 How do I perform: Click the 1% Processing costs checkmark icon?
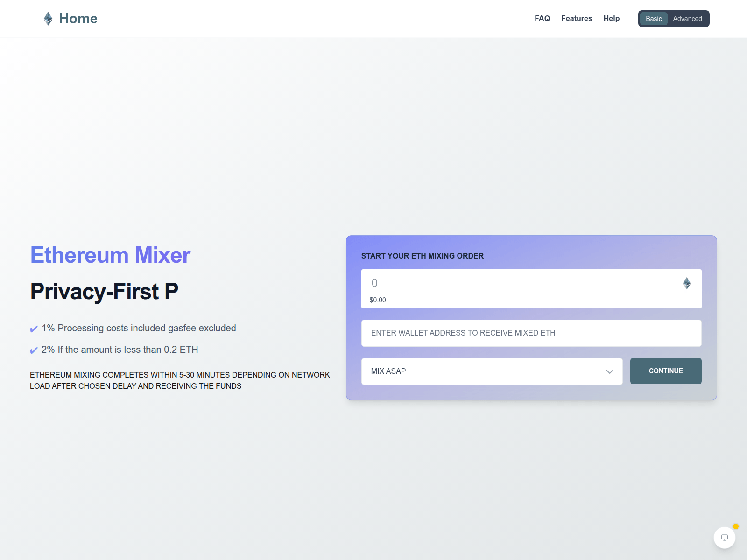(34, 329)
